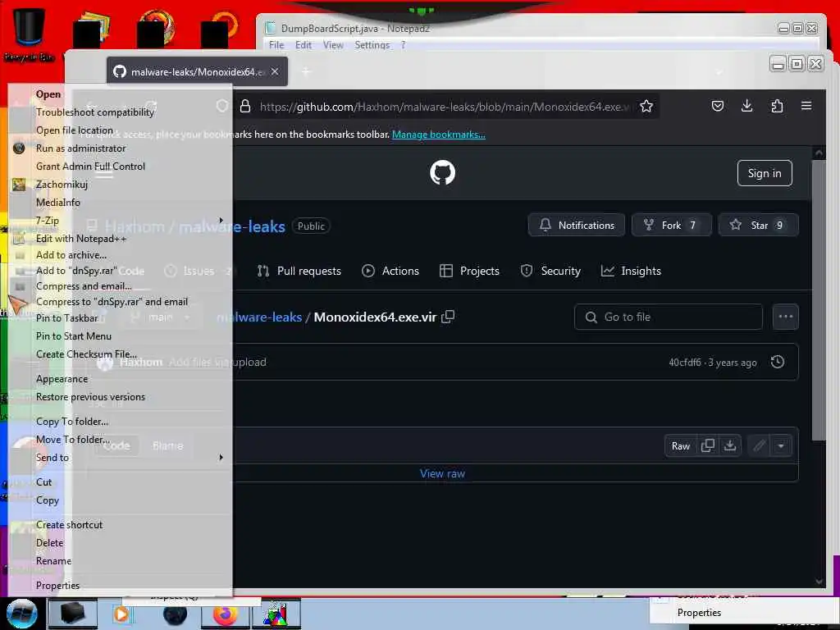
Task: Select Open in the context menu
Action: [x=120, y=94]
